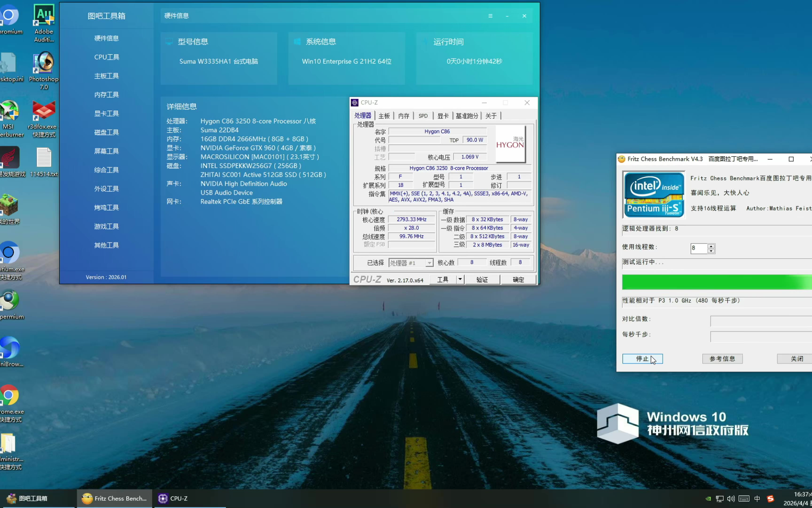Open the r3dfox.exe shortcut icon
812x508 pixels.
[x=43, y=112]
